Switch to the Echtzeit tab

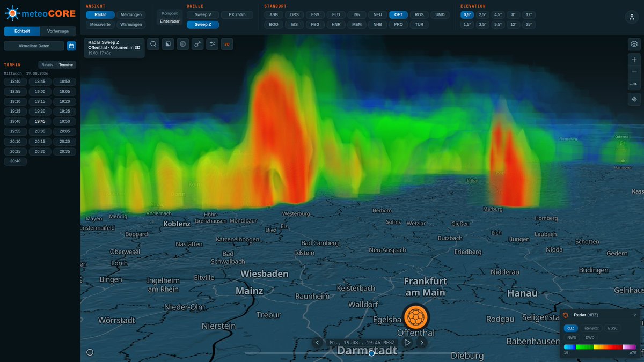(22, 31)
